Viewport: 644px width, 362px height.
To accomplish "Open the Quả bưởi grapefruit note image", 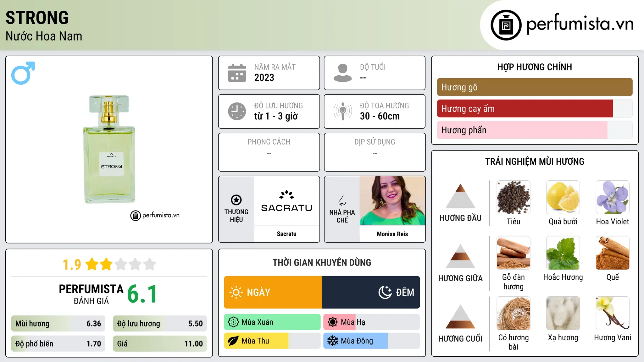I will tap(563, 197).
